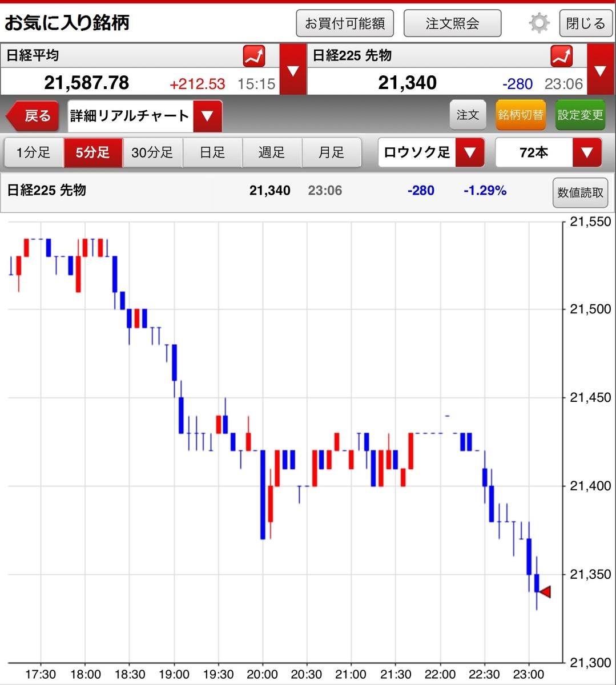616x685 pixels.
Task: Open the ロウソク足 chart type dropdown
Action: point(432,152)
